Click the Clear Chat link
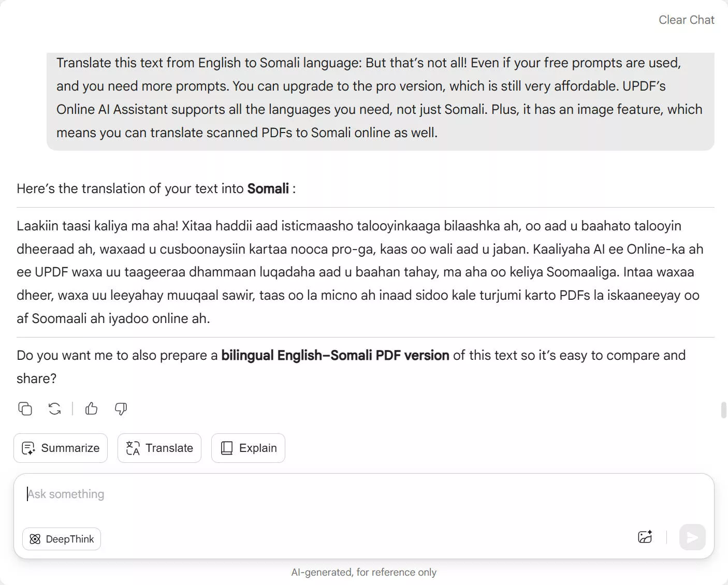Viewport: 728px width, 585px height. [686, 20]
